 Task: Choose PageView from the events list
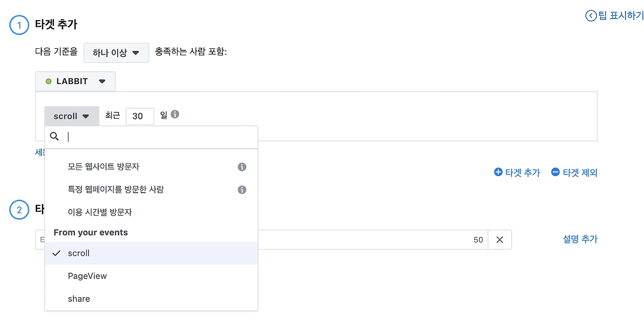click(88, 276)
